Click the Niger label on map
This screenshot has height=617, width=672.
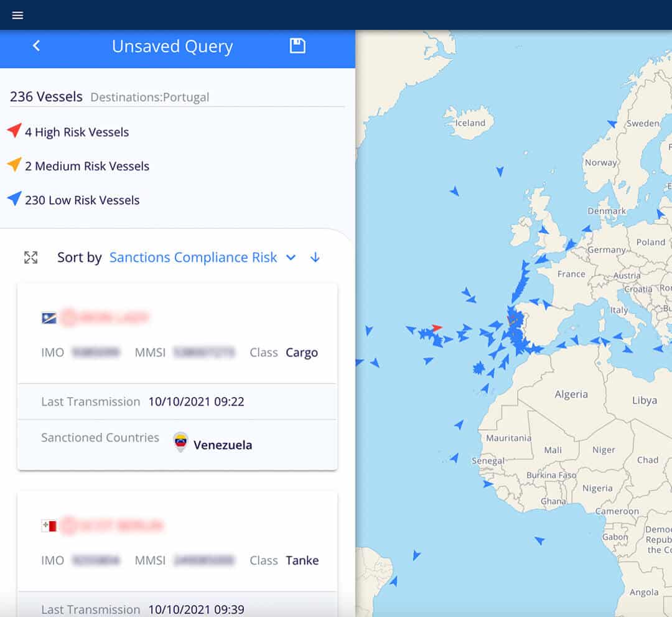604,450
